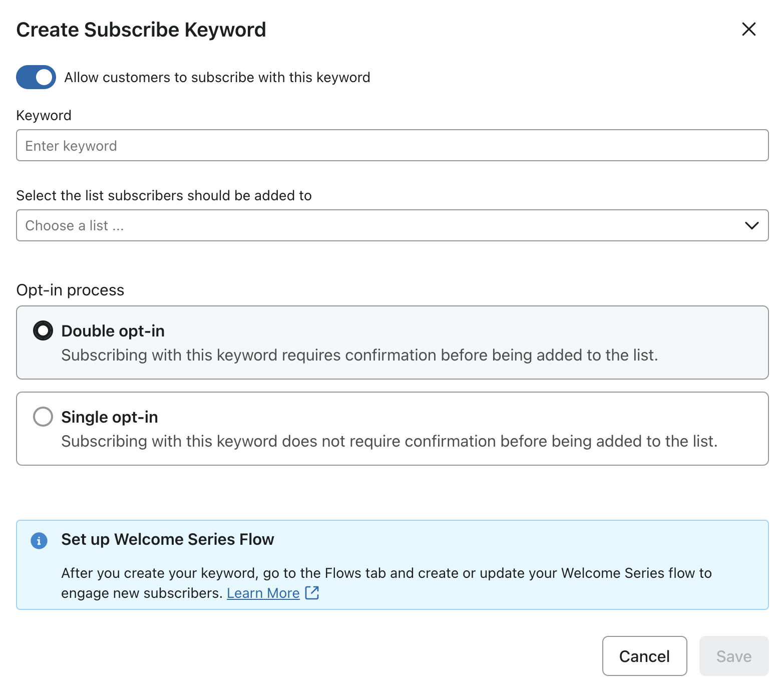Choose Single opt-in process
Image resolution: width=784 pixels, height=690 pixels.
point(43,416)
